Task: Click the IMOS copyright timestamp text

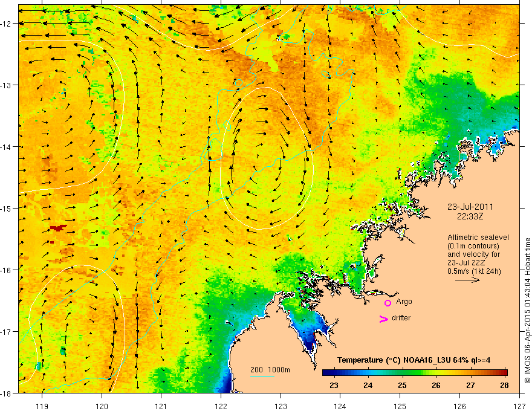Action: tap(527, 310)
